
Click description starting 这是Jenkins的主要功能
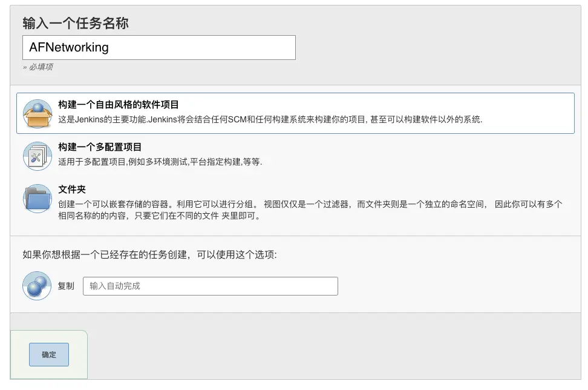click(270, 120)
